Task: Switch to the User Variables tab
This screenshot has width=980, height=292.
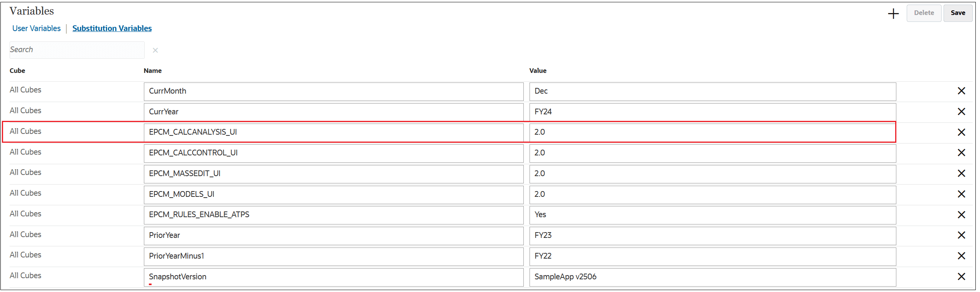Action: click(36, 28)
